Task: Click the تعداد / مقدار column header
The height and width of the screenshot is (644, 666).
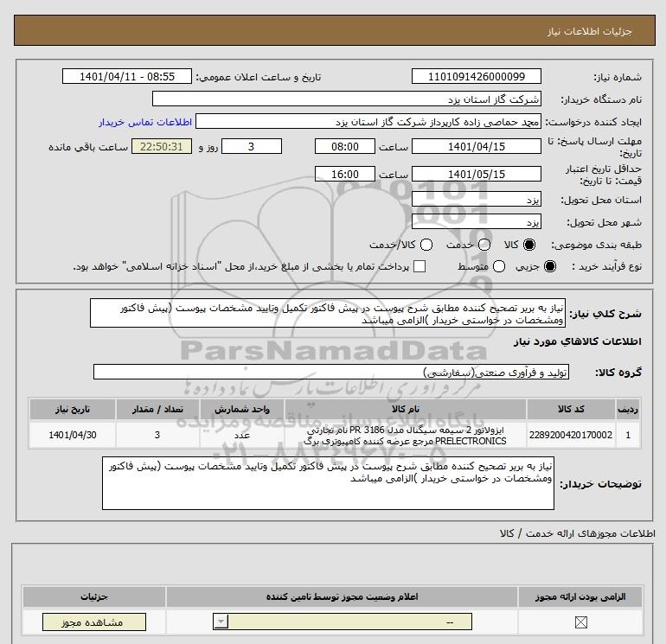Action: 157,409
